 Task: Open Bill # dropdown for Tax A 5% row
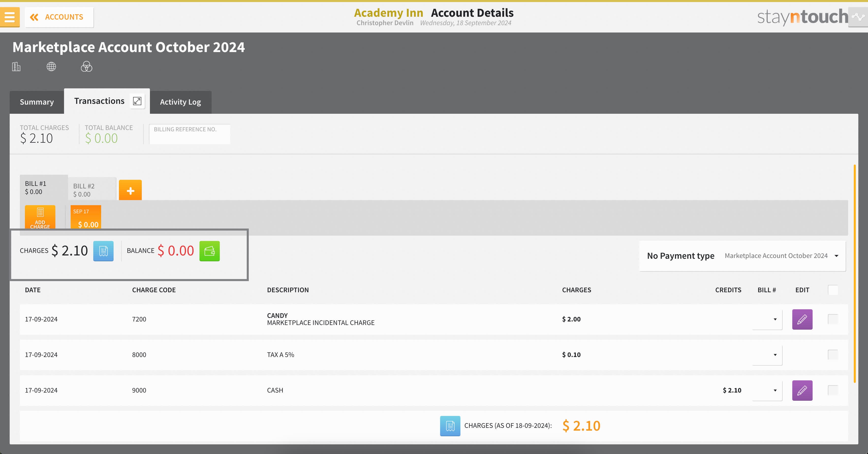click(x=767, y=355)
